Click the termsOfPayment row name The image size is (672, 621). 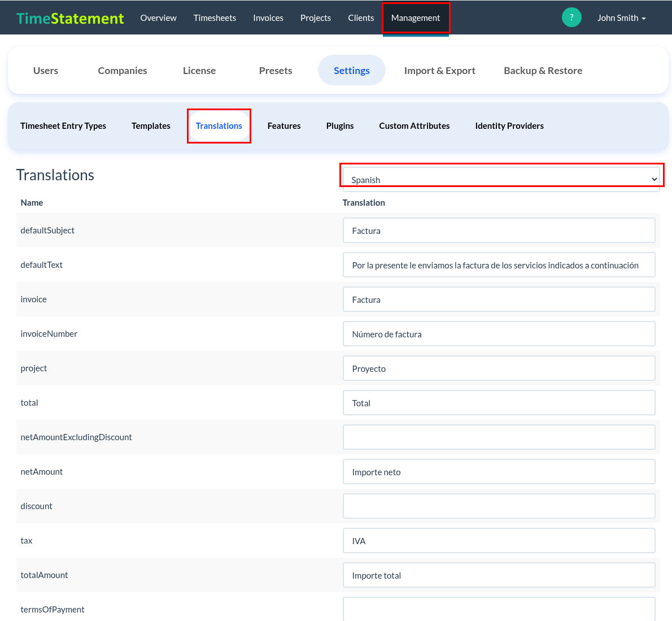(x=53, y=610)
